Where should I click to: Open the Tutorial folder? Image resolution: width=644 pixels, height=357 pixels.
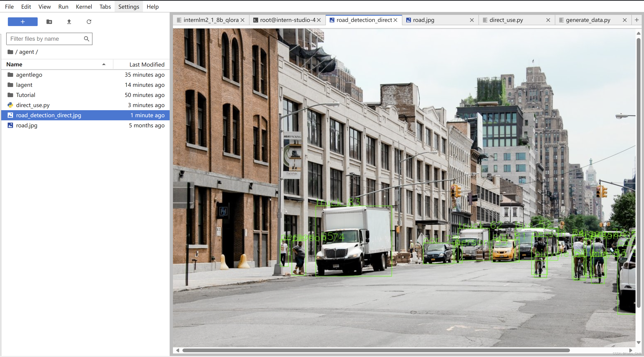tap(25, 95)
